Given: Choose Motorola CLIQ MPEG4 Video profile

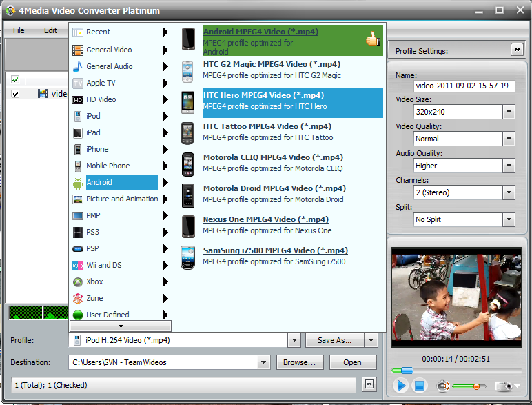Looking at the screenshot, I should click(293, 164).
